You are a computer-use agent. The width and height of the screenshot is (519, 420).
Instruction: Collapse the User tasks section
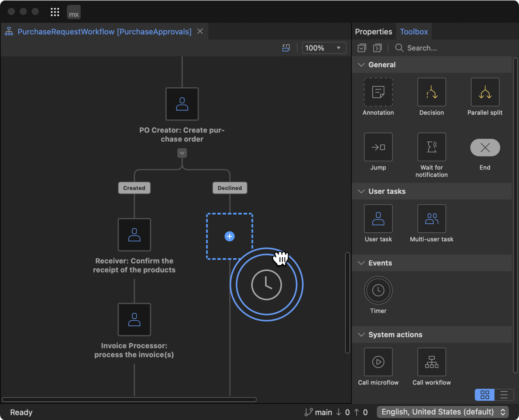[361, 191]
